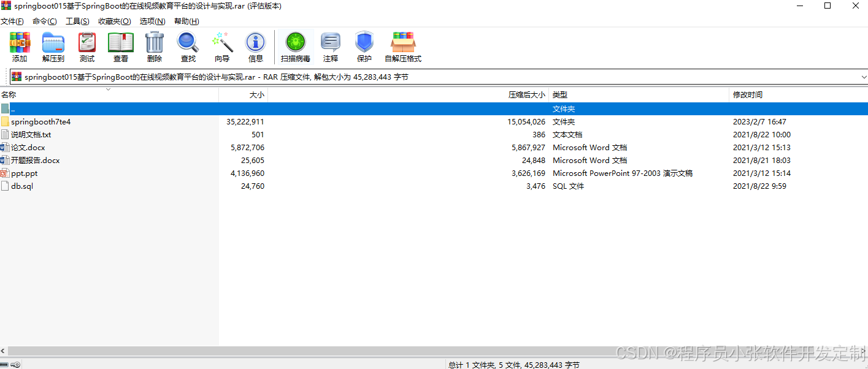The width and height of the screenshot is (868, 369).
Task: Click the date 2021/8/22 9:59
Action: 759,186
